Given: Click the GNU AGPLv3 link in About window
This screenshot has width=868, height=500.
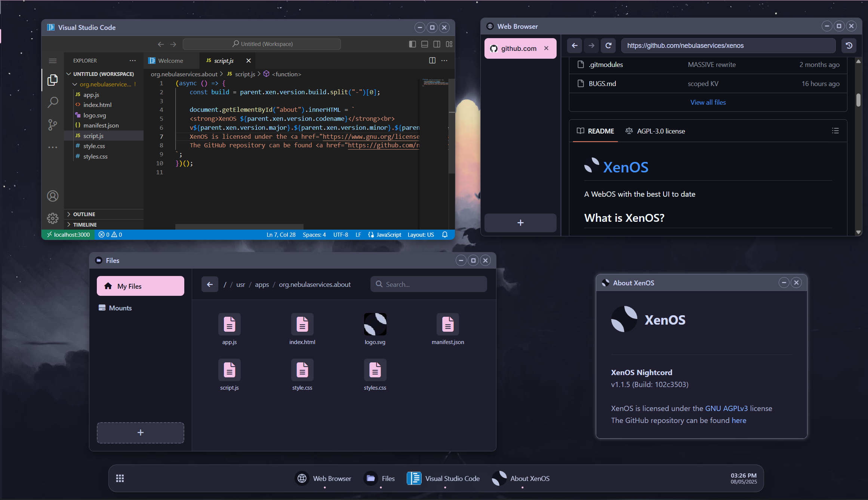Looking at the screenshot, I should click(x=726, y=408).
